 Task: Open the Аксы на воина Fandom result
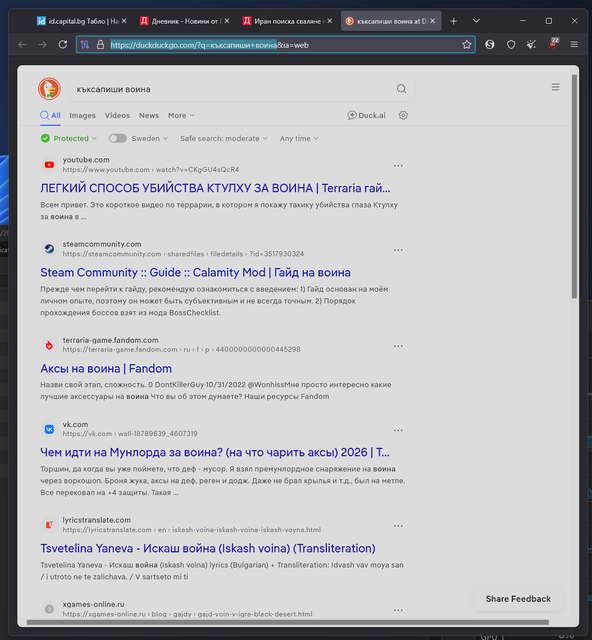(106, 369)
